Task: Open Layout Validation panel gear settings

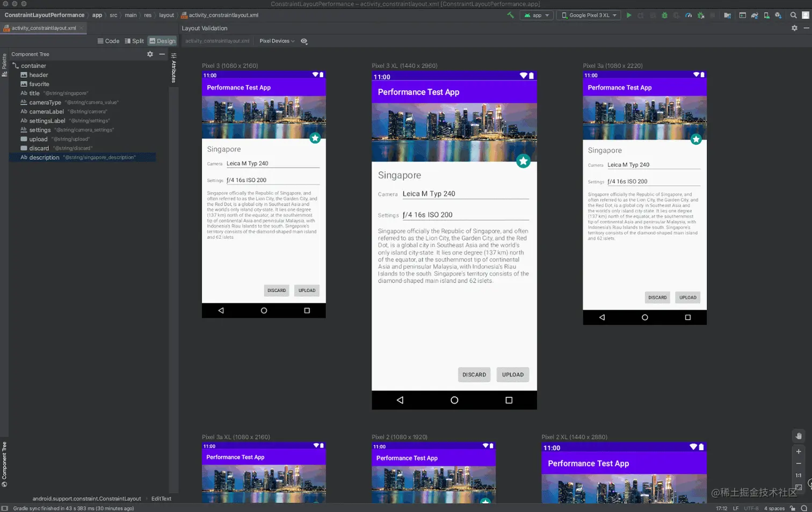Action: pos(794,28)
